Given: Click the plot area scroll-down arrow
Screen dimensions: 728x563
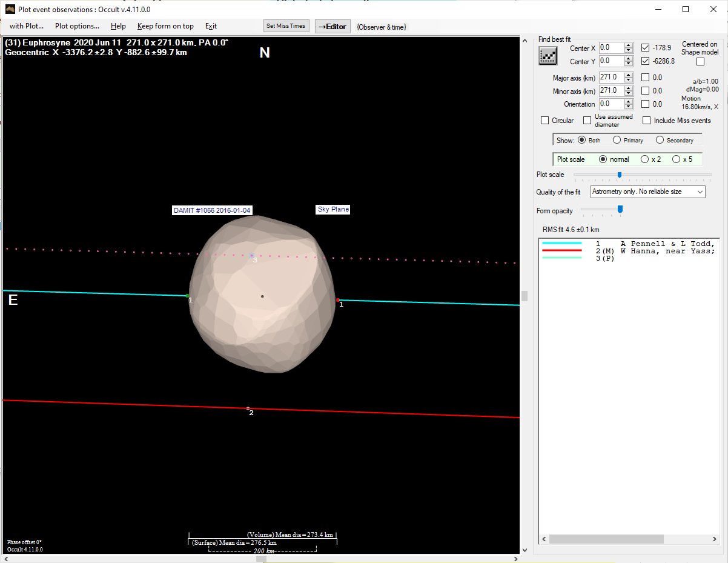Looking at the screenshot, I should [x=524, y=550].
